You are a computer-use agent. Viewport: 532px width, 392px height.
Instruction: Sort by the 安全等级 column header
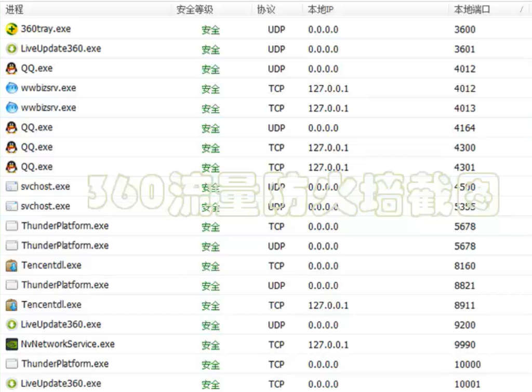[195, 9]
